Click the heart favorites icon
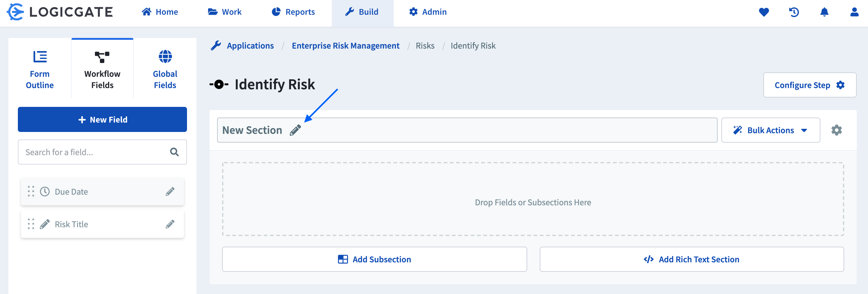 click(x=764, y=12)
